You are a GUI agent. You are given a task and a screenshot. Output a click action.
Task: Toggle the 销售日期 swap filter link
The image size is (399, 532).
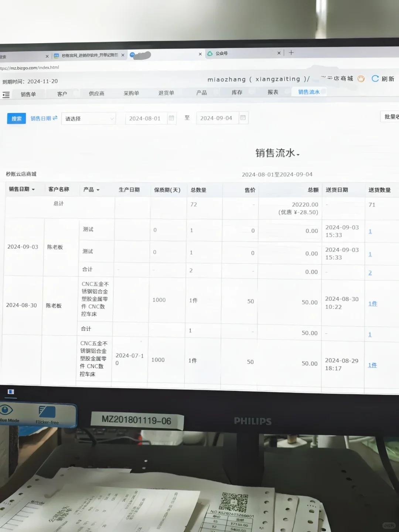coord(44,118)
